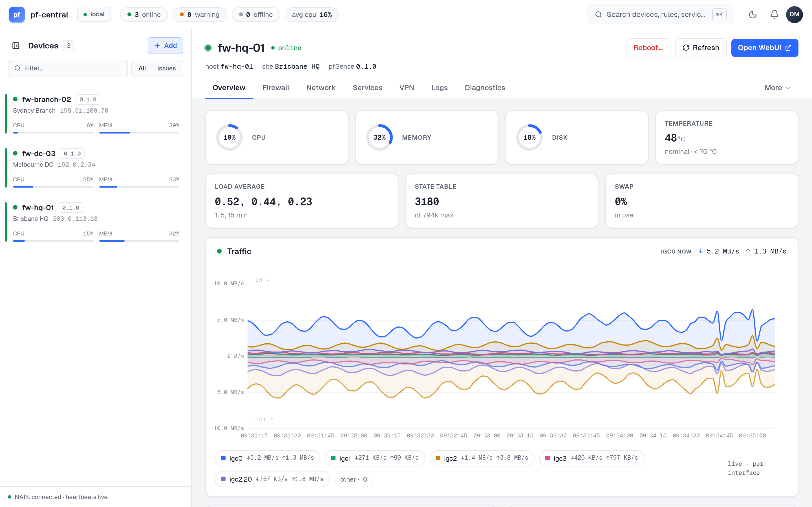Switch to the Firewall tab
The height and width of the screenshot is (507, 812).
[x=275, y=88]
